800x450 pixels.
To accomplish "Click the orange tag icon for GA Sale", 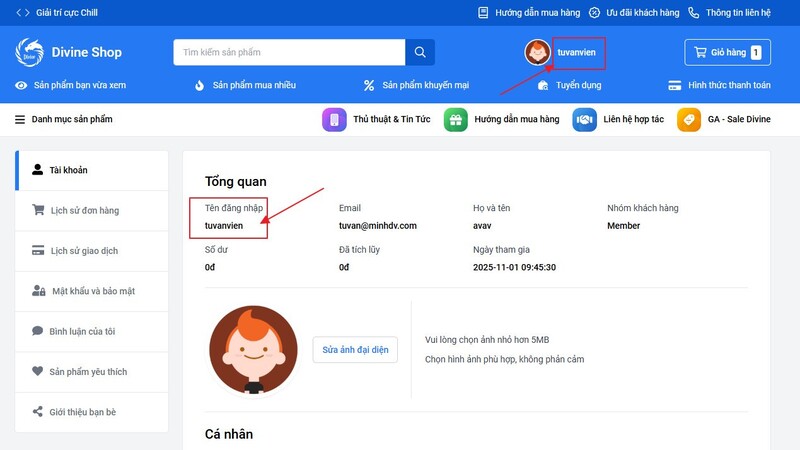I will tap(689, 119).
